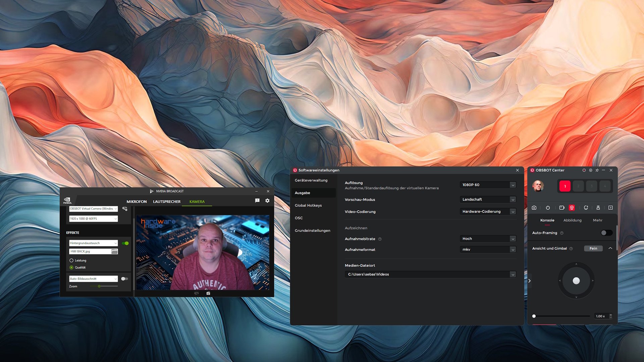Viewport: 644px width, 362px height.
Task: Open the Abbildung tab
Action: (572, 221)
